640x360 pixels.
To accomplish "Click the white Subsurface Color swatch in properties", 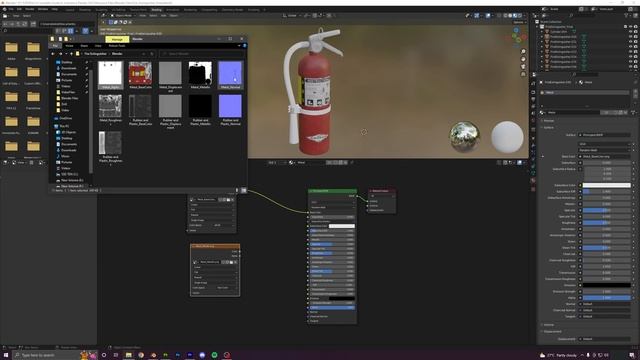I will click(x=606, y=185).
